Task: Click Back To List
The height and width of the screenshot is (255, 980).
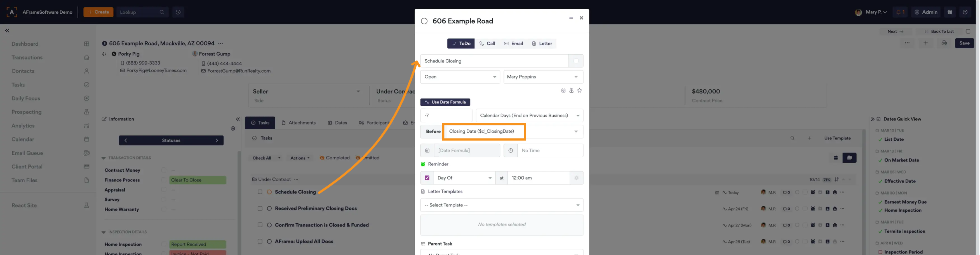Action: click(x=939, y=32)
